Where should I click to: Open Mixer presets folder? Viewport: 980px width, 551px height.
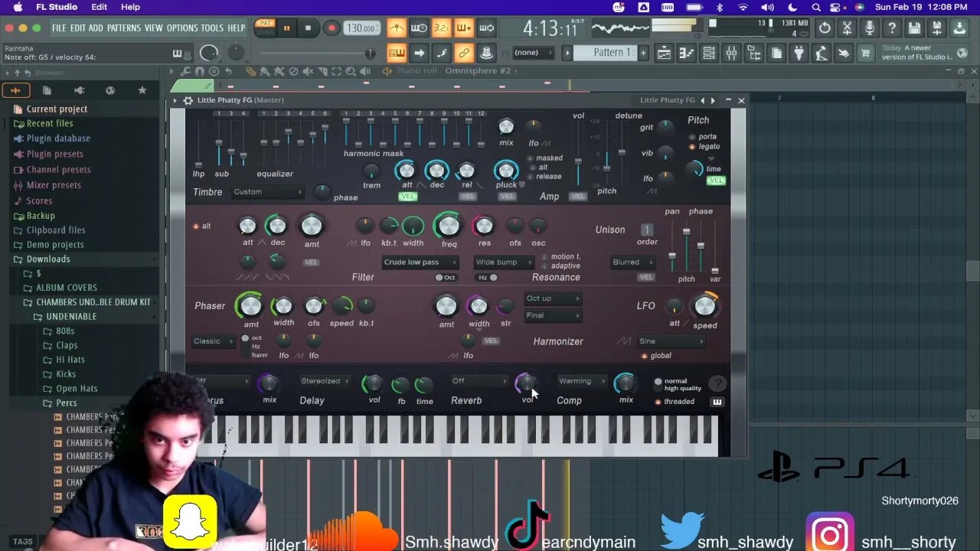(54, 185)
